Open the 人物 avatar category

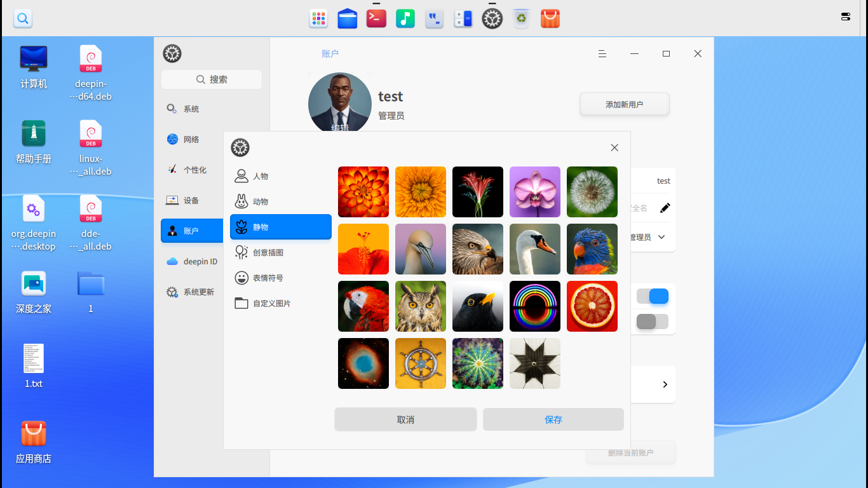click(281, 176)
